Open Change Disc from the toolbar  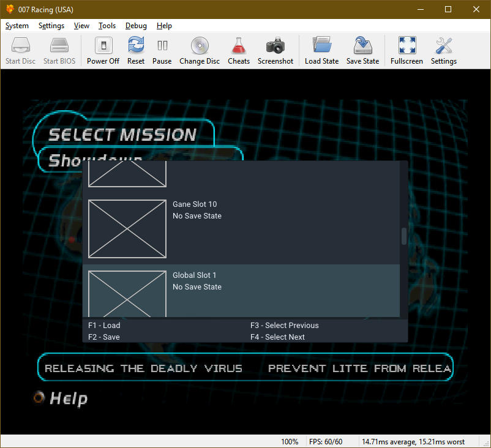pos(200,50)
